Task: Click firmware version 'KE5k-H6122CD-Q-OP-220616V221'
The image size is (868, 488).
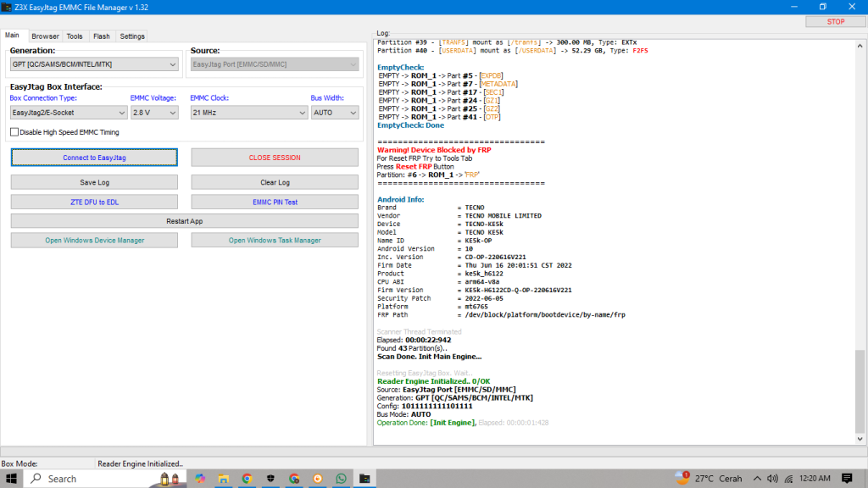Action: 518,290
